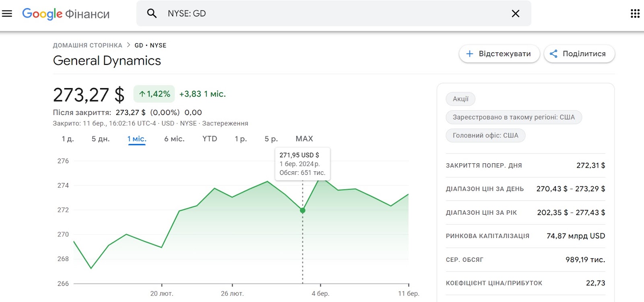Click the Закриття попер. дня label
The height and width of the screenshot is (302, 644).
(x=484, y=166)
